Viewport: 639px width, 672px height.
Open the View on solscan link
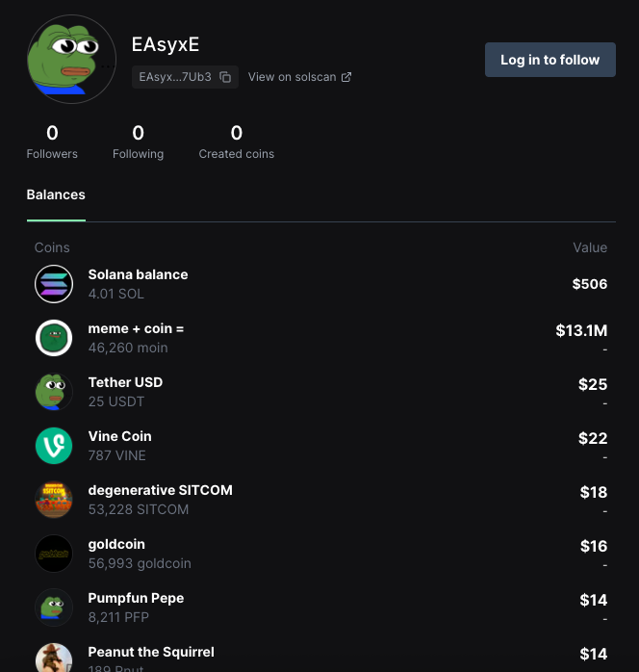pos(299,77)
